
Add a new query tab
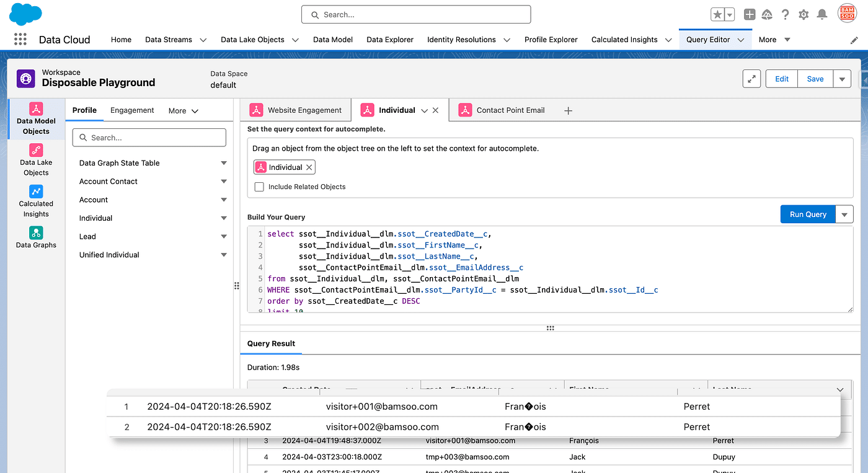[x=568, y=110]
